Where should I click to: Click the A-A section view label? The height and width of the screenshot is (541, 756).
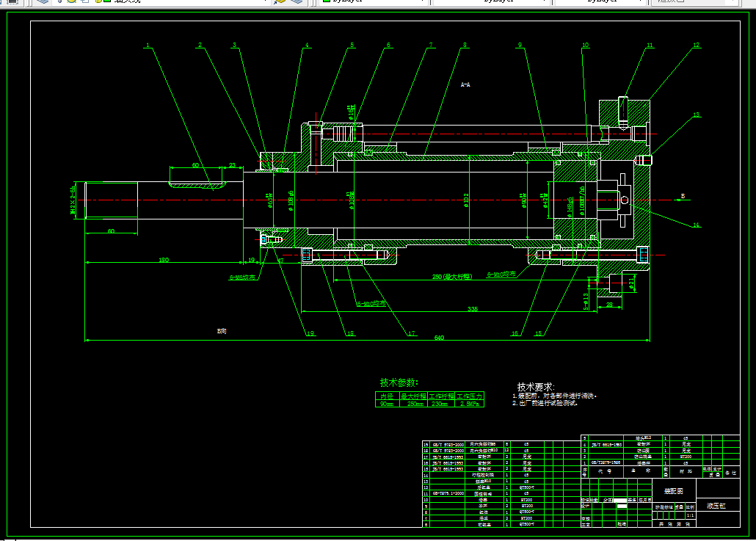tap(465, 85)
